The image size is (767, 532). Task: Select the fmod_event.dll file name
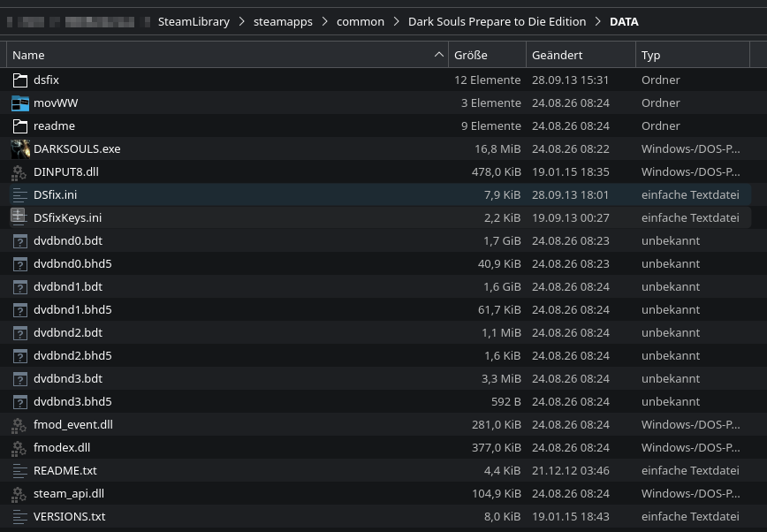click(72, 425)
